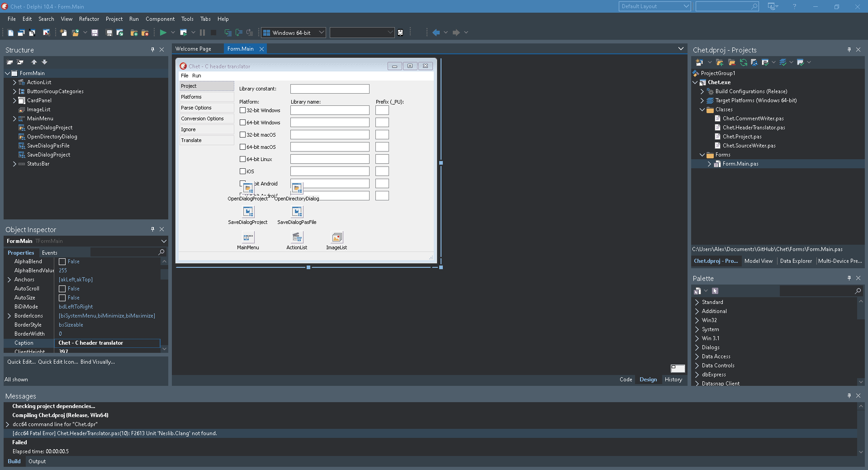Click the Add folder icon in Projects toolbar
This screenshot has height=470, width=868.
tap(720, 62)
